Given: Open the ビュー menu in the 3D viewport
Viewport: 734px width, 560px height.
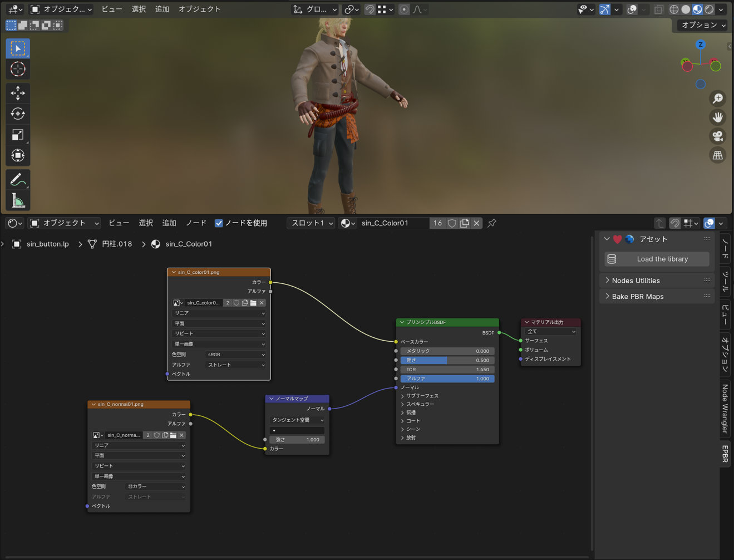Looking at the screenshot, I should pyautogui.click(x=112, y=9).
